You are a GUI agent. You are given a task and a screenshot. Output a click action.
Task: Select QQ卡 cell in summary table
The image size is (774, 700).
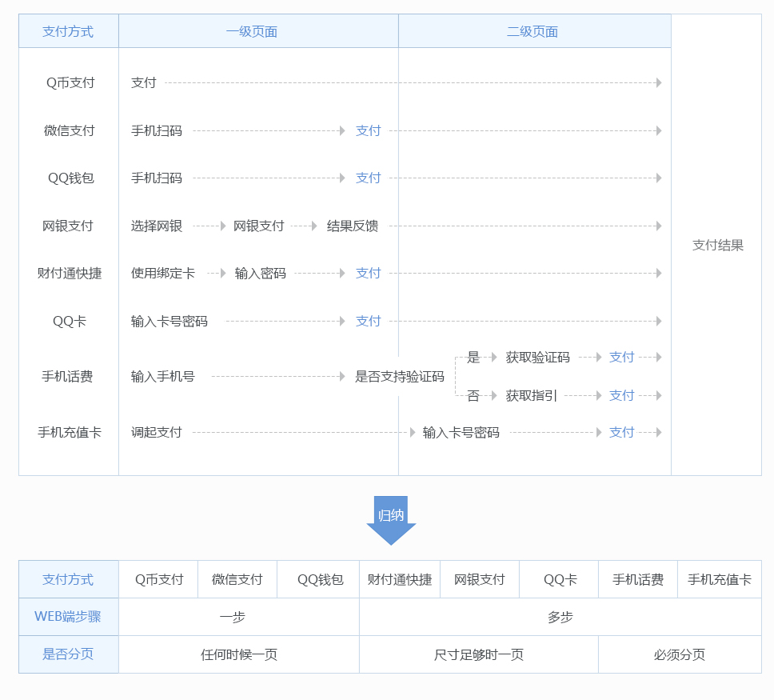pos(559,579)
